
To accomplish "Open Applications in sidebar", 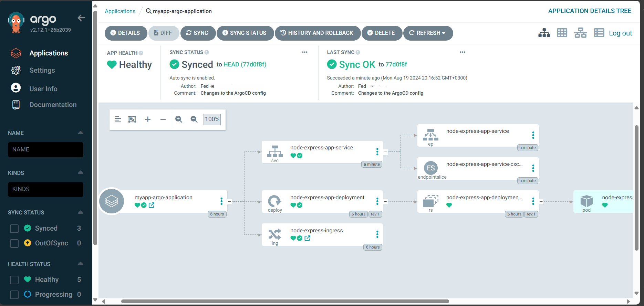I will click(49, 53).
